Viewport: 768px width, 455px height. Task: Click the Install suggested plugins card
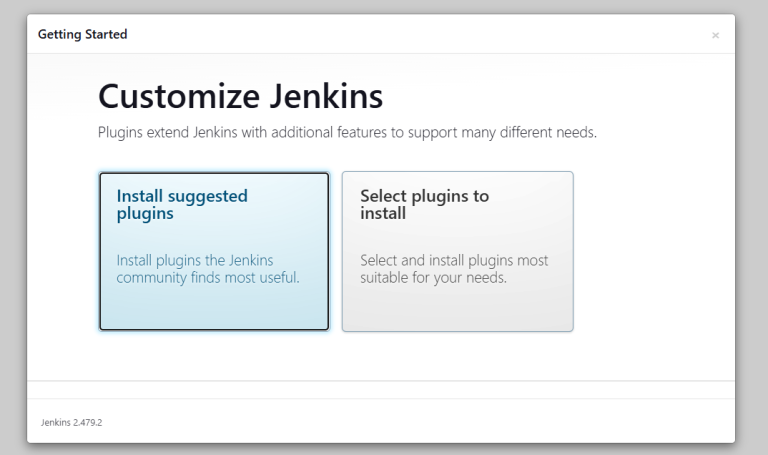[x=214, y=250]
